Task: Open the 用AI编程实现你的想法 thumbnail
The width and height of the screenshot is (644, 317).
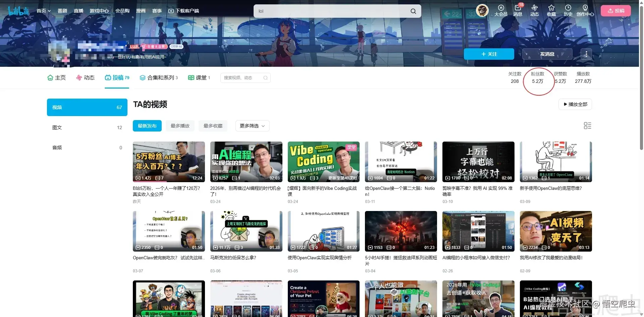Action: tap(246, 162)
